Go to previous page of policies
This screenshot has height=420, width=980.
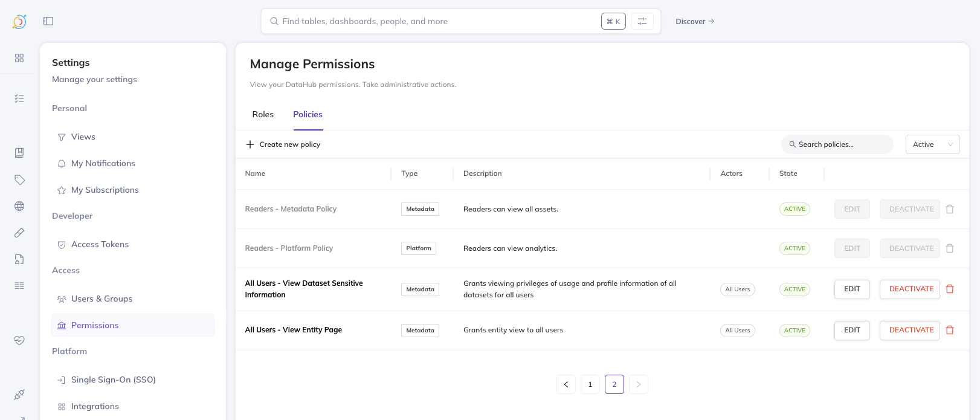(566, 384)
